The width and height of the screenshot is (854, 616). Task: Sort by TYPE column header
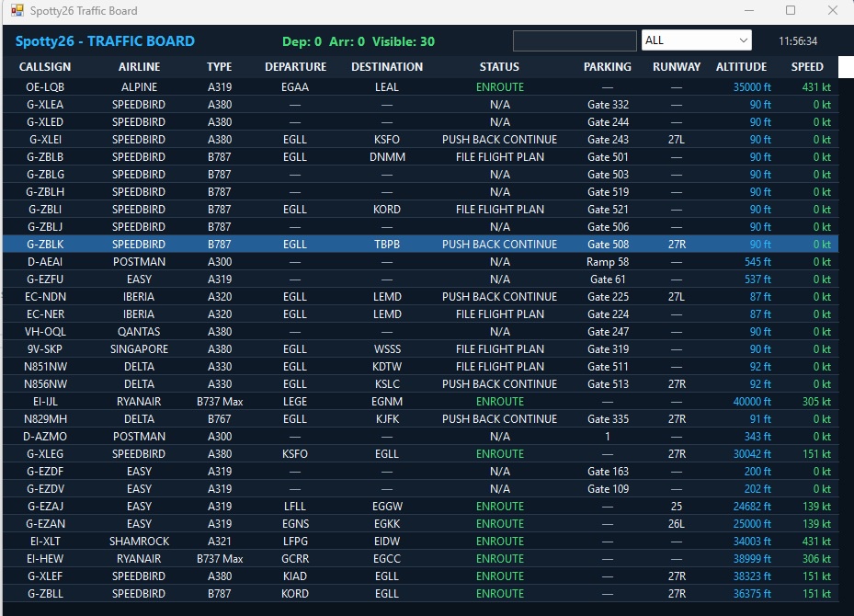[220, 67]
